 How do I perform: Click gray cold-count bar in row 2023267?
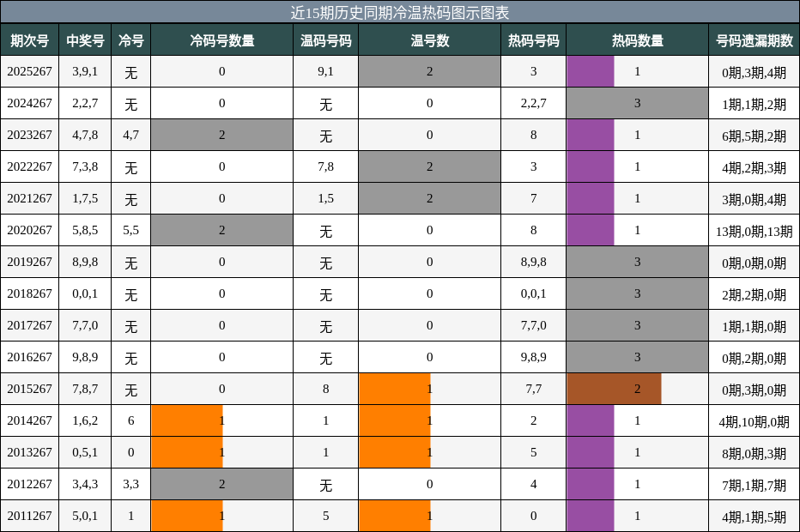point(222,135)
